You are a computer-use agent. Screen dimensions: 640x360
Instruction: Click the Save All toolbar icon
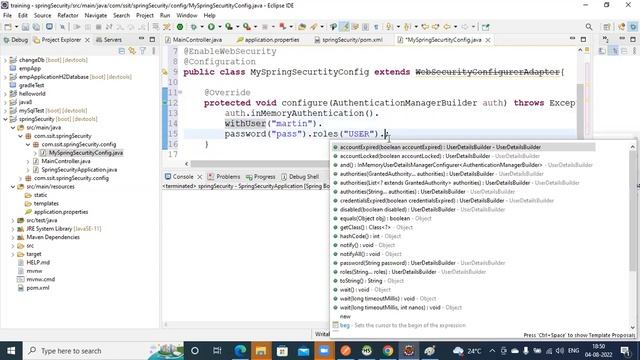point(36,27)
